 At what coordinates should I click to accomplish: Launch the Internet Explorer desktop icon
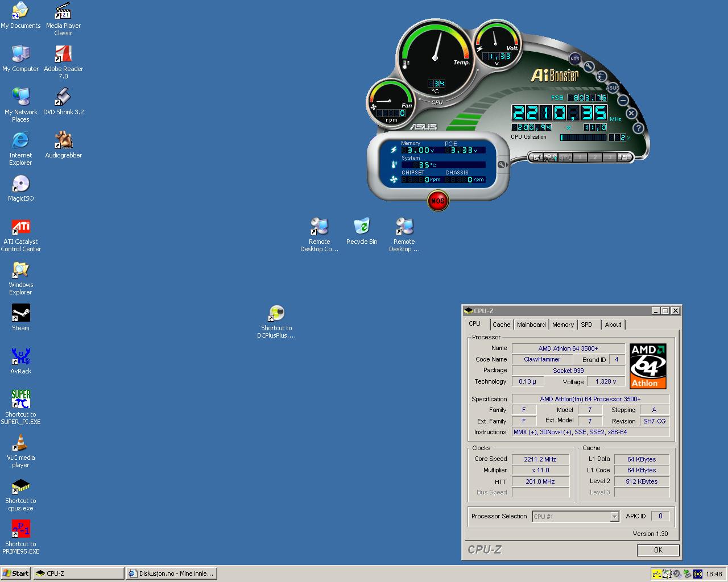click(x=20, y=148)
